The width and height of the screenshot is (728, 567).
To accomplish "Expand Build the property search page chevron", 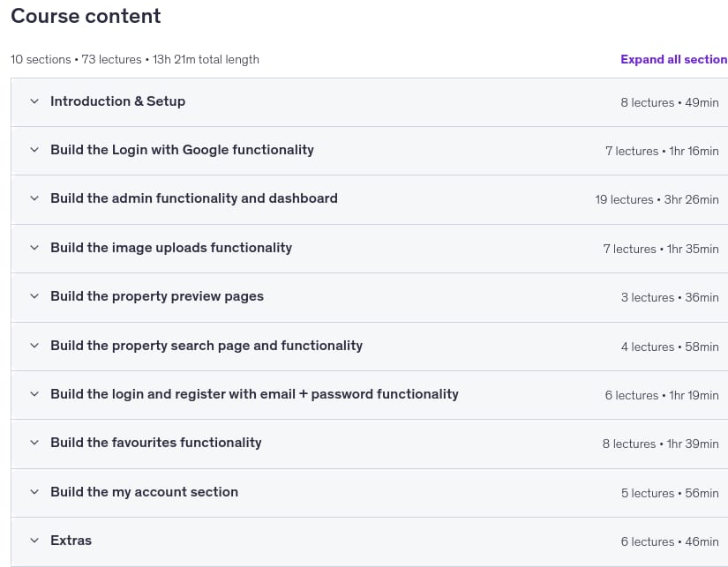I will (x=34, y=345).
